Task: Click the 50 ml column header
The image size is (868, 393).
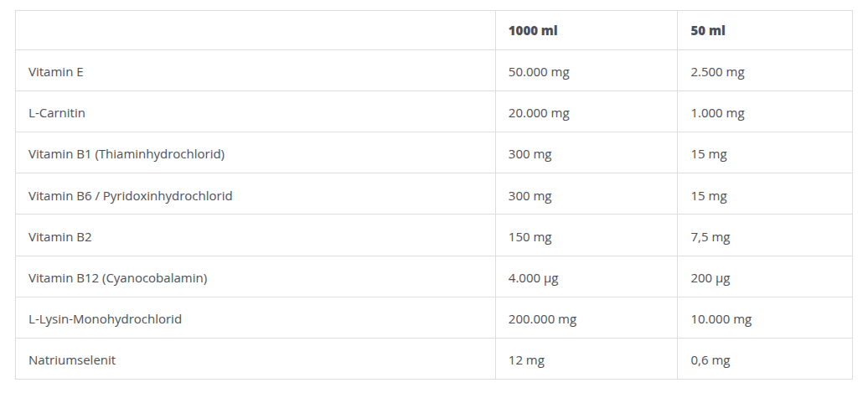Action: (708, 31)
